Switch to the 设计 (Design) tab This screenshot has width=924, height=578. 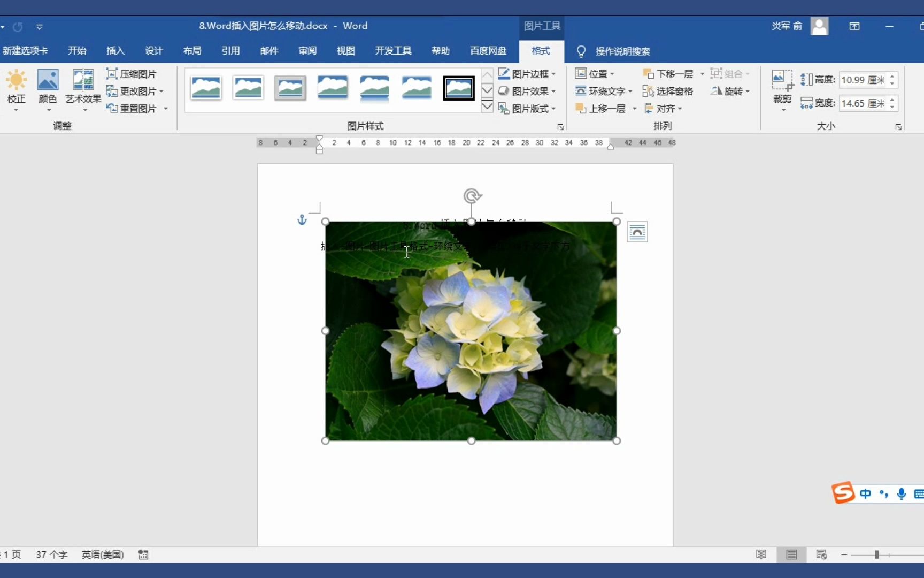pos(154,50)
